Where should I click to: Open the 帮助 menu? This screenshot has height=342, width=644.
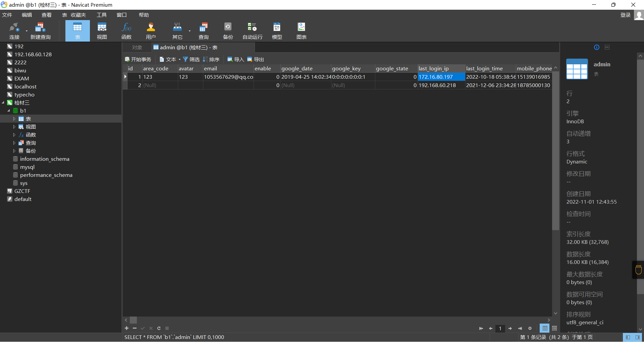[144, 15]
